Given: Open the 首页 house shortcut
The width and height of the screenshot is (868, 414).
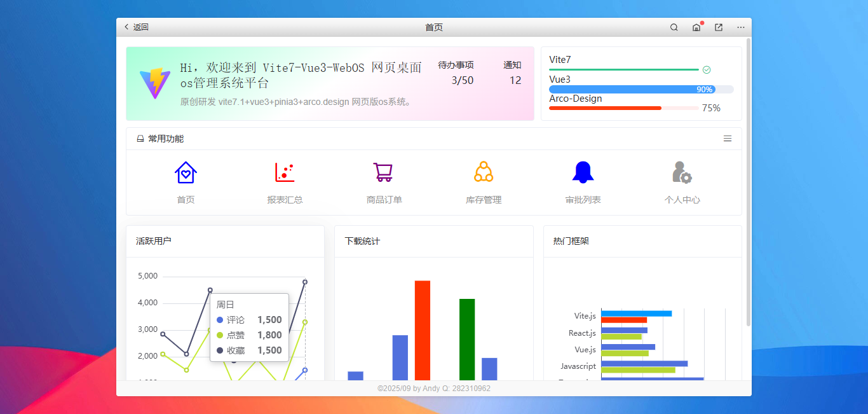Looking at the screenshot, I should 186,172.
